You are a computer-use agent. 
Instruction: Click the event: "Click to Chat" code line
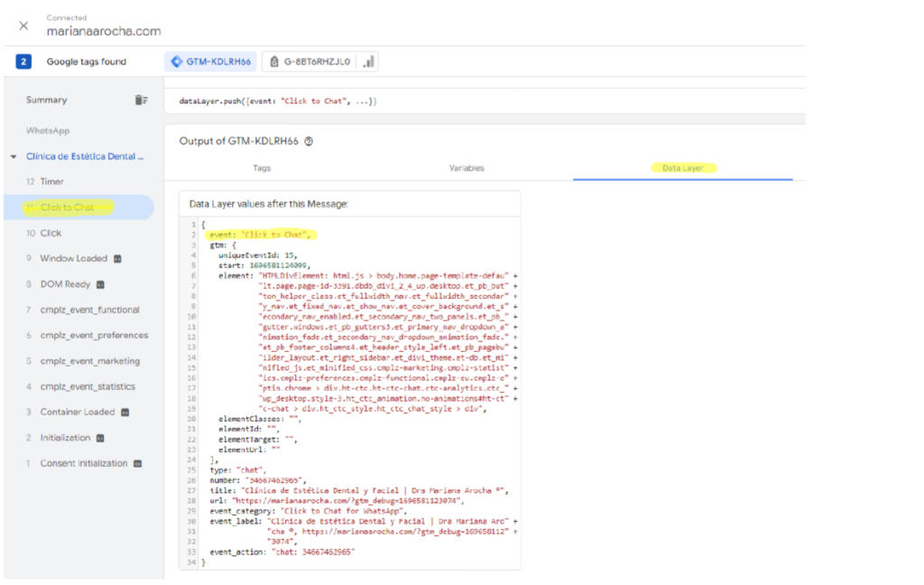[x=260, y=235]
